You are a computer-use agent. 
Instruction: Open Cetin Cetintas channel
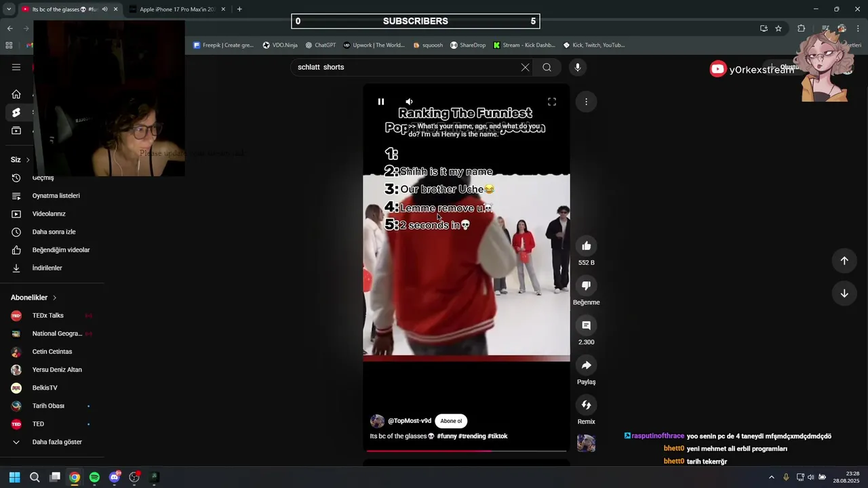coord(52,352)
